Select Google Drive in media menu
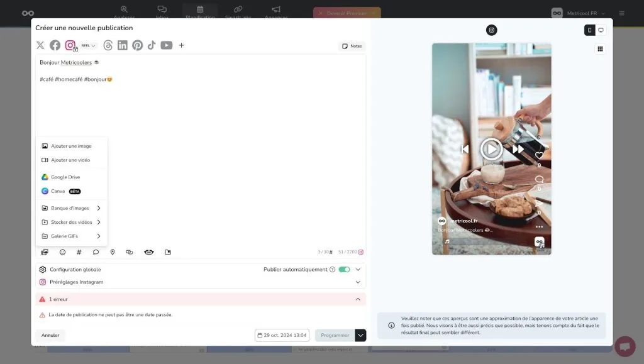The width and height of the screenshot is (644, 364). tap(65, 177)
